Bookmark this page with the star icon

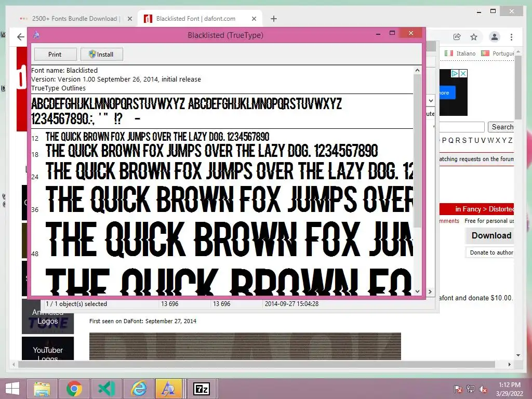[474, 37]
